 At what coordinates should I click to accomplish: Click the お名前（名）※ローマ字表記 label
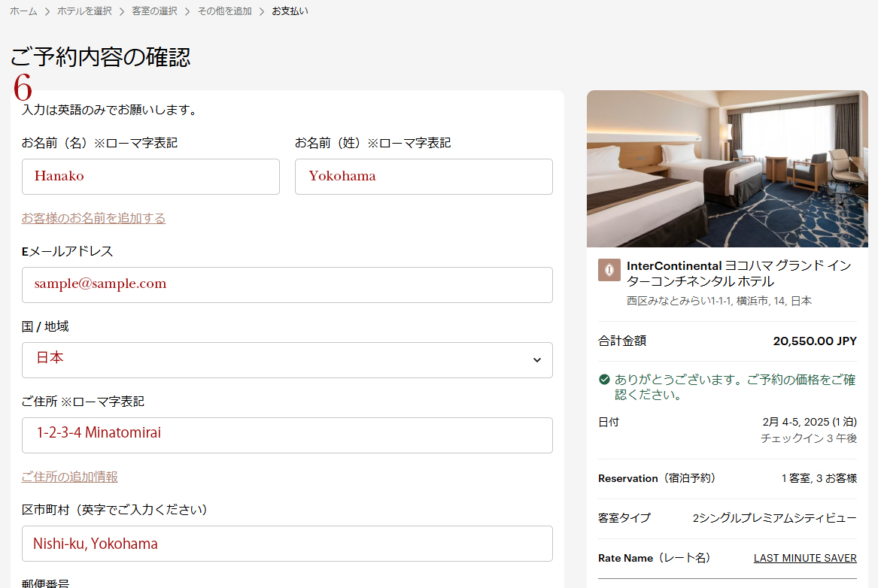point(99,143)
